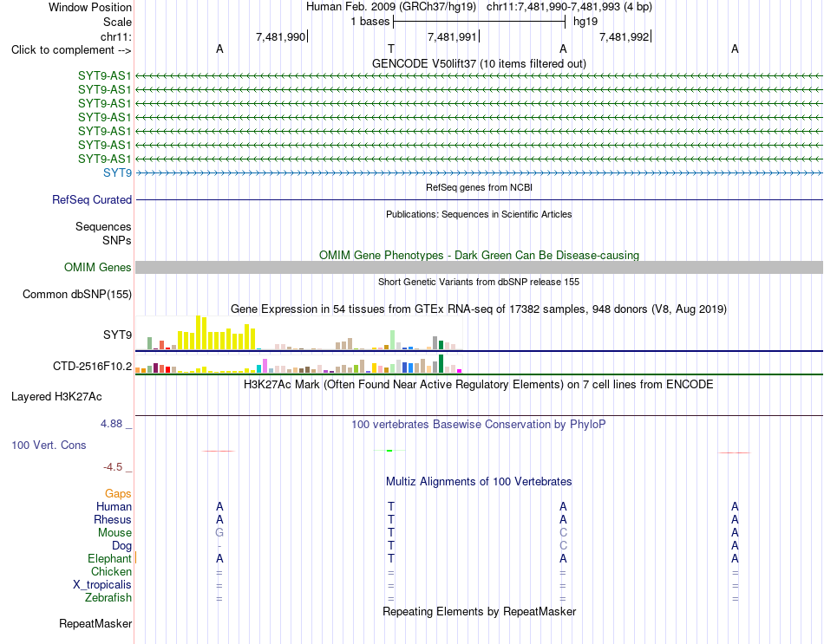Viewport: 824px width, 644px height.
Task: Select the bottommost SYT9-AS1 transcript label
Action: tap(105, 159)
